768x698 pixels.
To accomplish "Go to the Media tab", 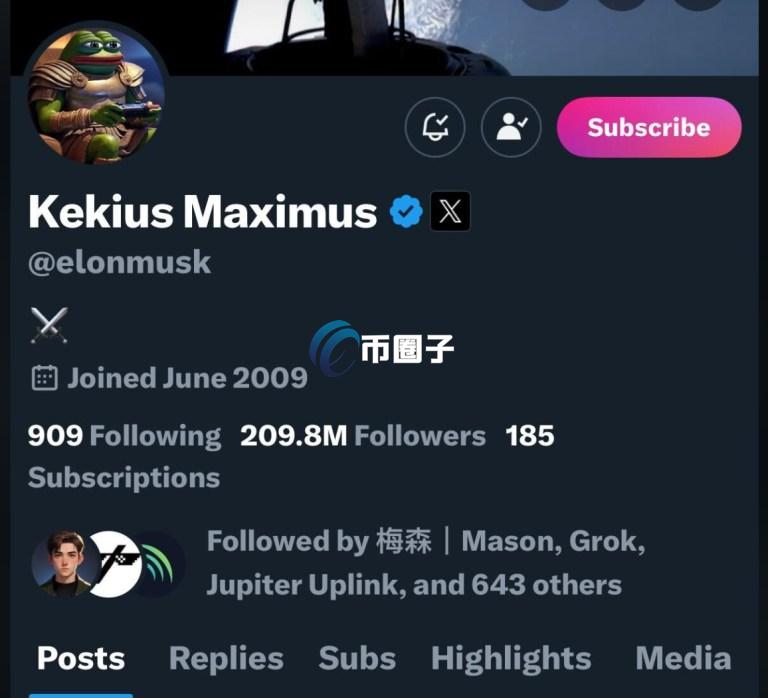I will coord(683,658).
